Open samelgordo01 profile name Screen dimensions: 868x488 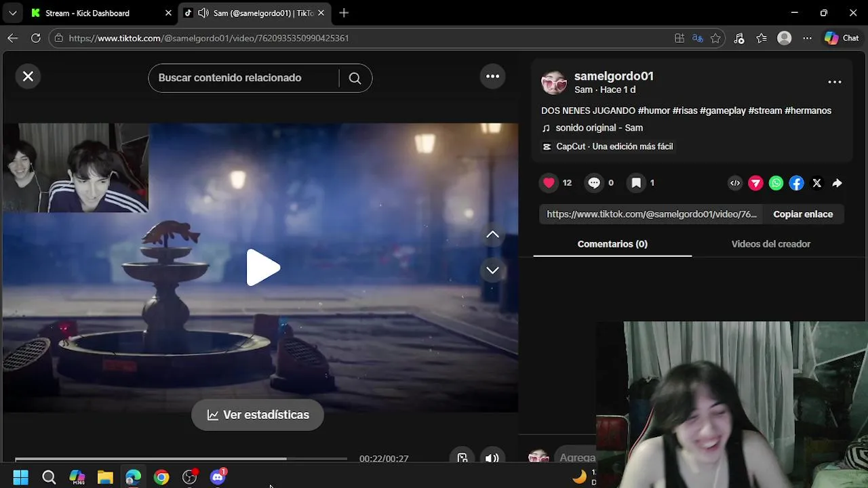(614, 76)
